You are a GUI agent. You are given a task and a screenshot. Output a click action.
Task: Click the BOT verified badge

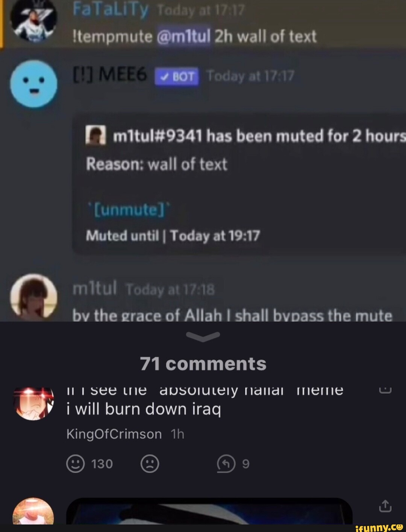pos(177,77)
